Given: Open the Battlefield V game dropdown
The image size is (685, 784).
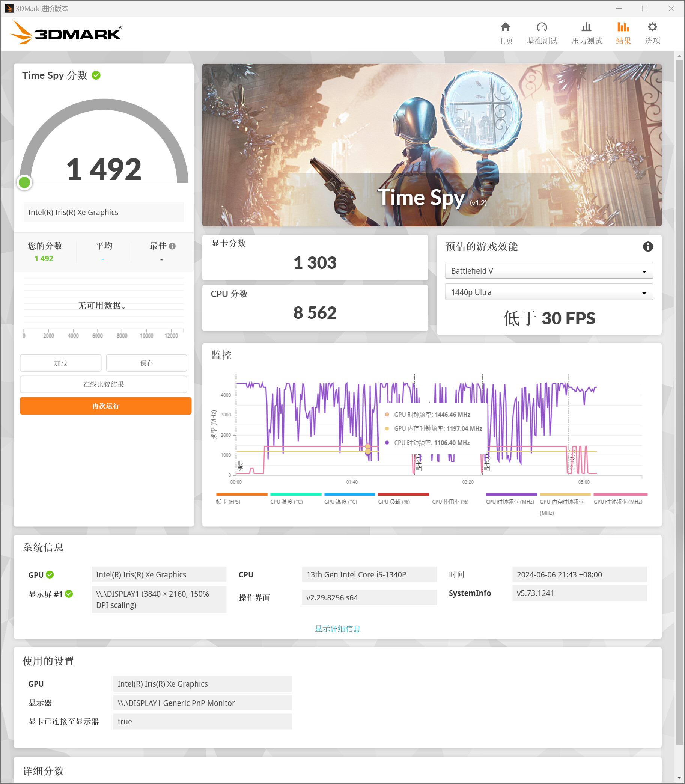Looking at the screenshot, I should click(548, 271).
